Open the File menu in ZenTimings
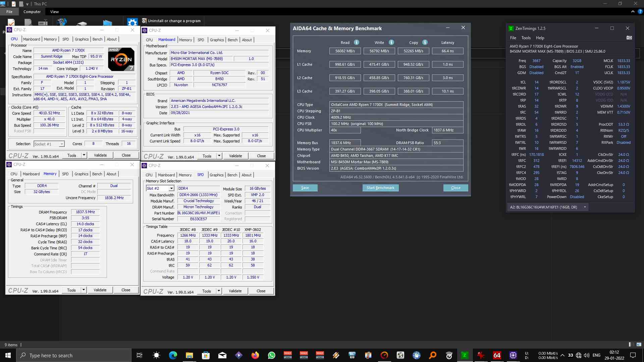The height and width of the screenshot is (362, 644). tap(513, 38)
